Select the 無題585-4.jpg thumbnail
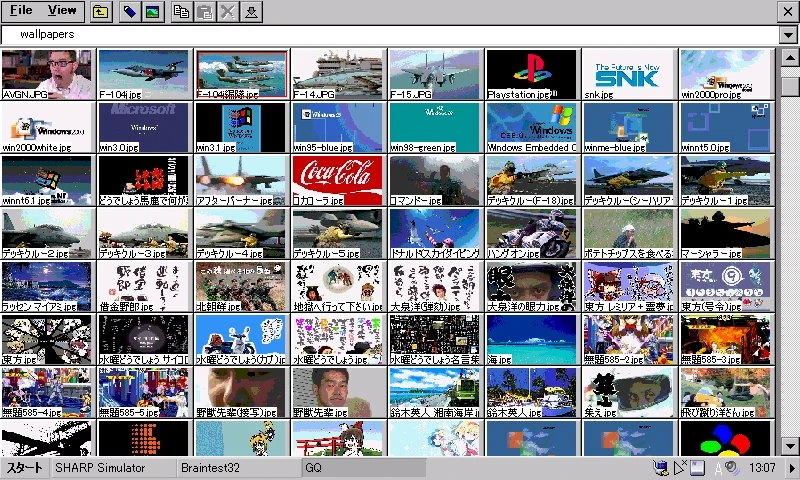 pos(48,393)
